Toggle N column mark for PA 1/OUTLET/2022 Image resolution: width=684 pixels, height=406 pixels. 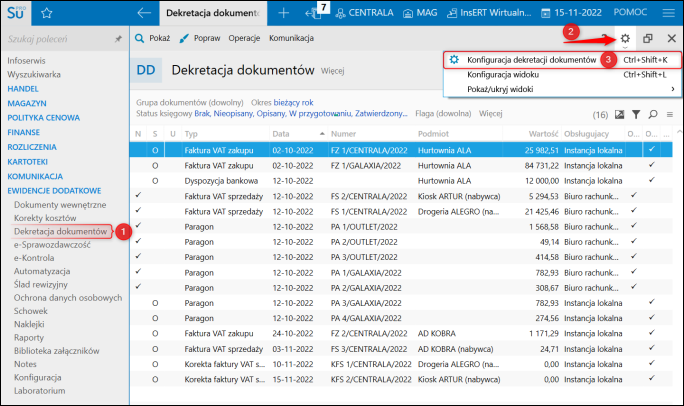coord(137,225)
